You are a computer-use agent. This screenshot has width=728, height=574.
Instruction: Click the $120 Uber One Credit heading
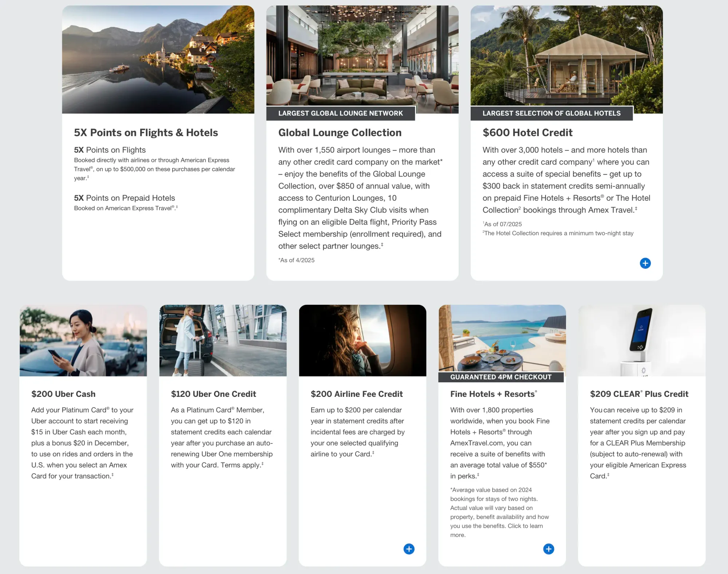(x=213, y=394)
